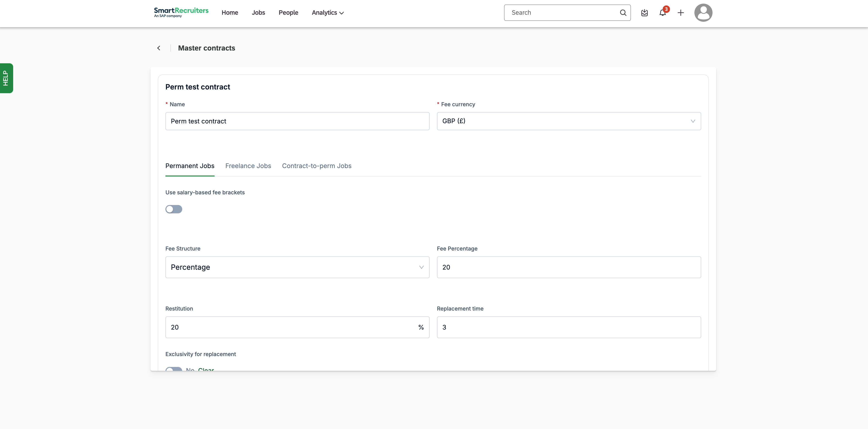Click the 'Use salary-based fee brackets' label
Viewport: 868px width, 429px height.
[205, 193]
